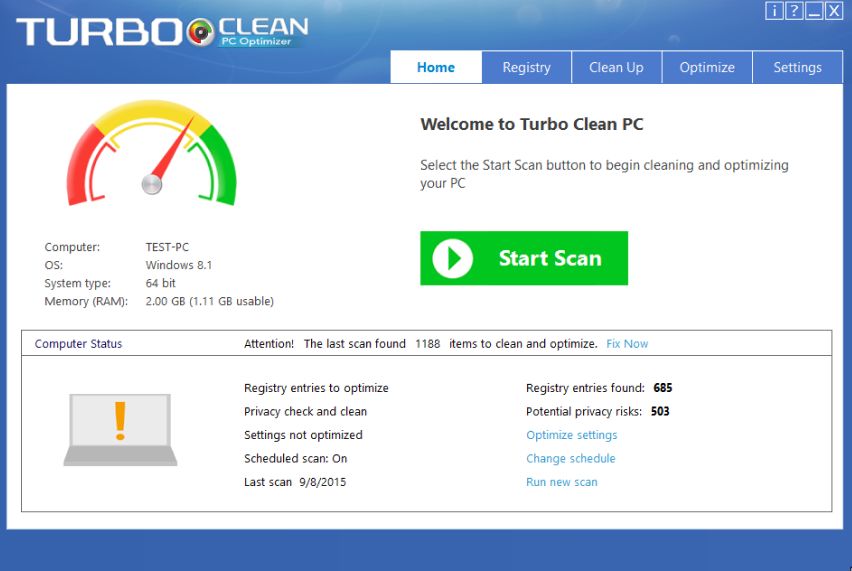The width and height of the screenshot is (852, 571).
Task: Click the speedometer gauge graphic
Action: (x=152, y=153)
